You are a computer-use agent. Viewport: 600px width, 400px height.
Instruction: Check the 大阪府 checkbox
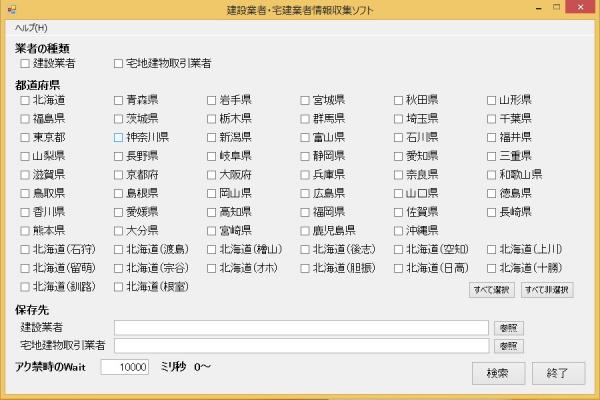pyautogui.click(x=212, y=174)
